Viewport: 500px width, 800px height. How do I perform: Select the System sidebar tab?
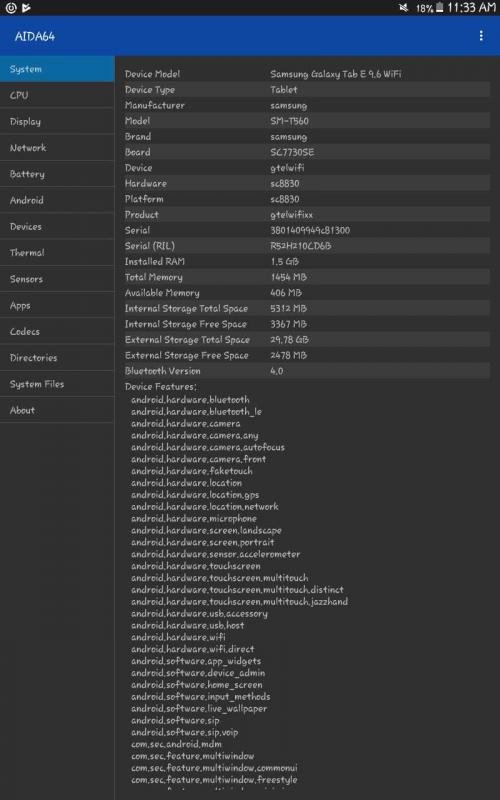pos(57,69)
